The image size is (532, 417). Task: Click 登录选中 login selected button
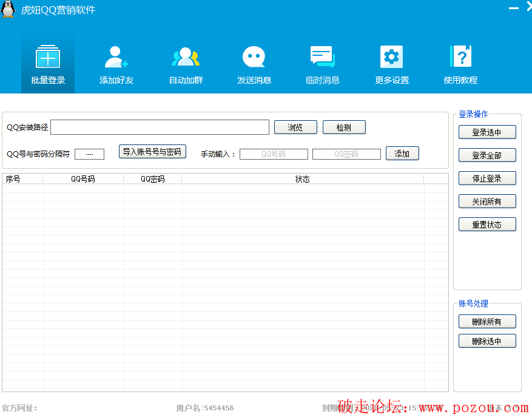coord(487,132)
